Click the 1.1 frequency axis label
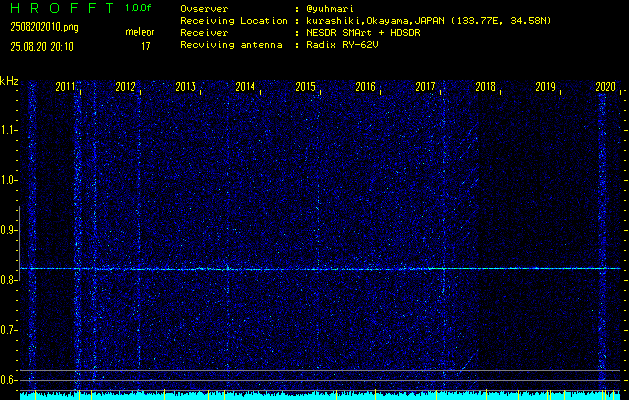 [x=7, y=130]
